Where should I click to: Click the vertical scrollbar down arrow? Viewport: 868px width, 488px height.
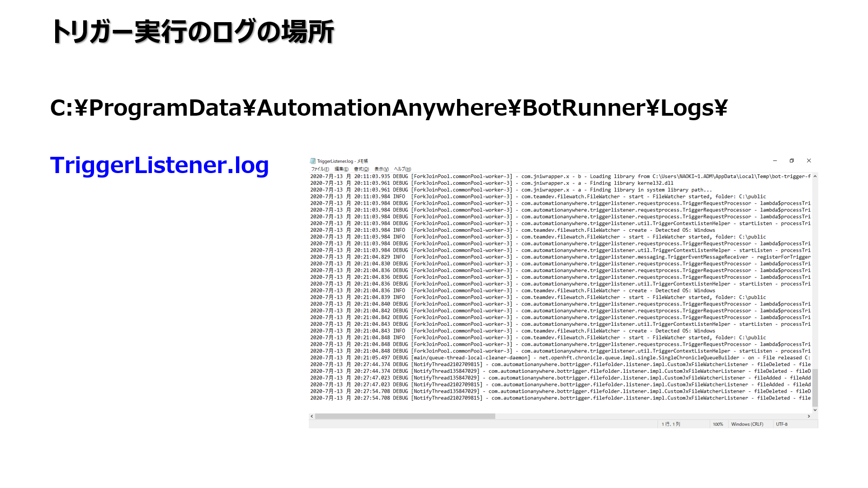point(815,410)
